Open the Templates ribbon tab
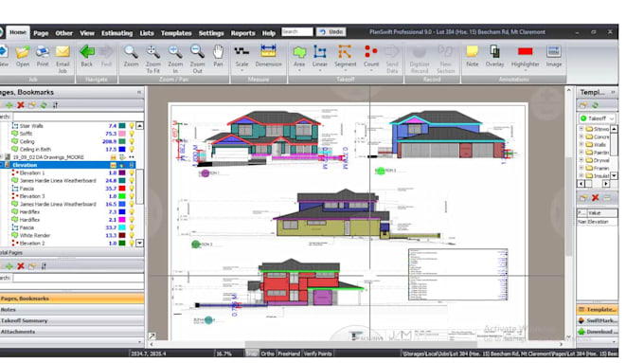 (176, 33)
